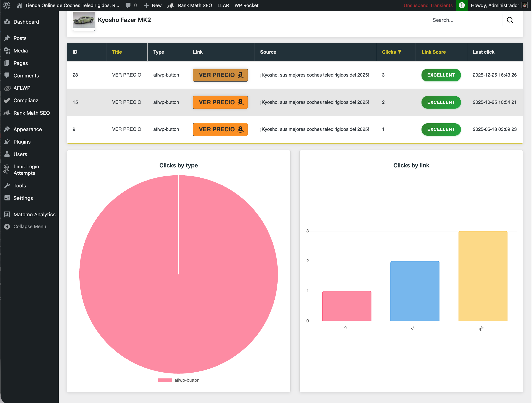Viewport: 532px width, 403px height.
Task: Sort table by Link Score header
Action: click(x=433, y=52)
